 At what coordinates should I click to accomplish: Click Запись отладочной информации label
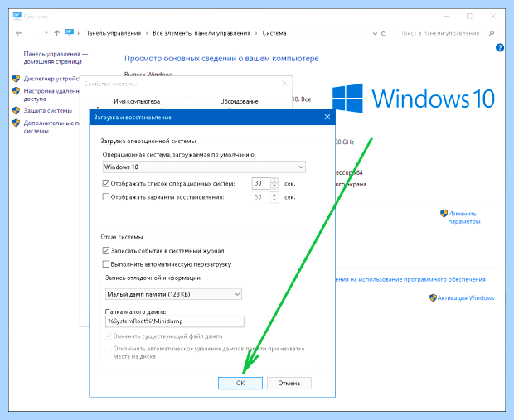pos(153,278)
